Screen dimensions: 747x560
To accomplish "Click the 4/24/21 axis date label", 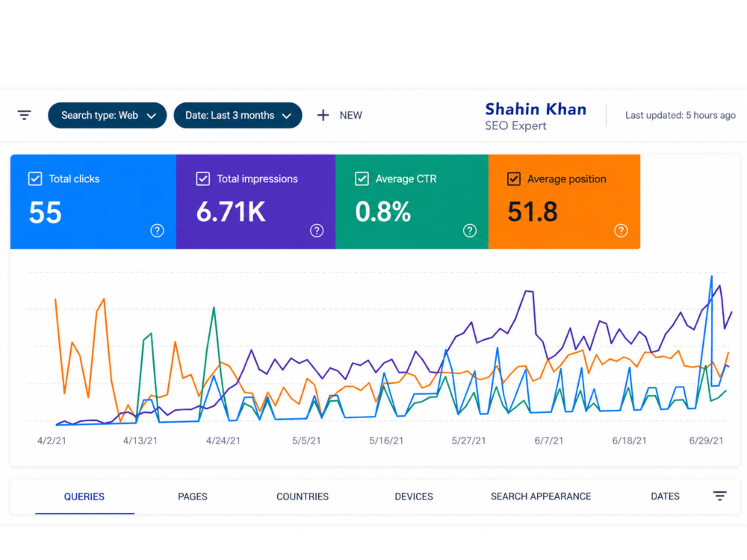I will 223,441.
